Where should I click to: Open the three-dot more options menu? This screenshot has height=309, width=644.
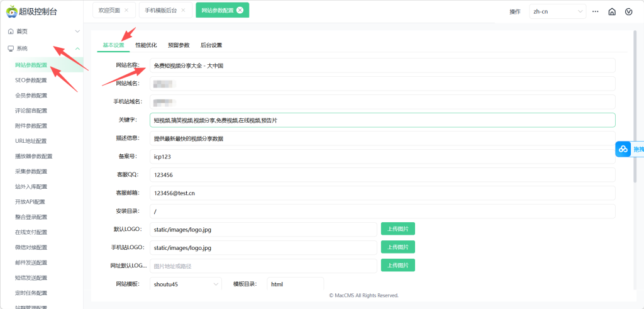pos(595,11)
